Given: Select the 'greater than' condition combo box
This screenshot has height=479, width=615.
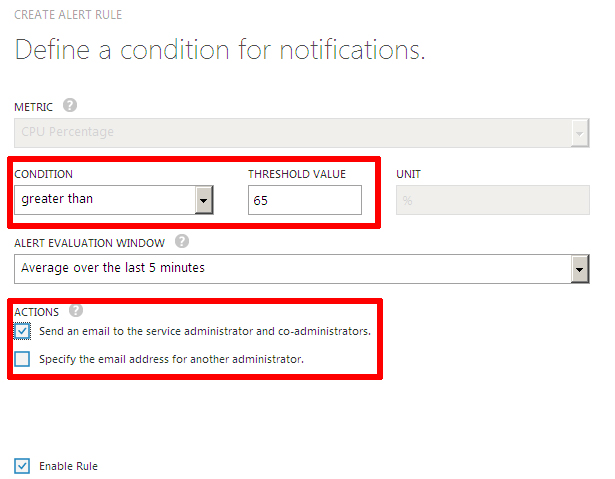Looking at the screenshot, I should [114, 200].
